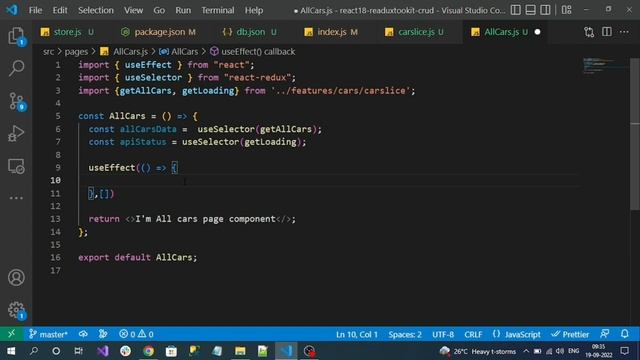This screenshot has height=360, width=640.
Task: Switch to the index.js tab
Action: point(331,32)
